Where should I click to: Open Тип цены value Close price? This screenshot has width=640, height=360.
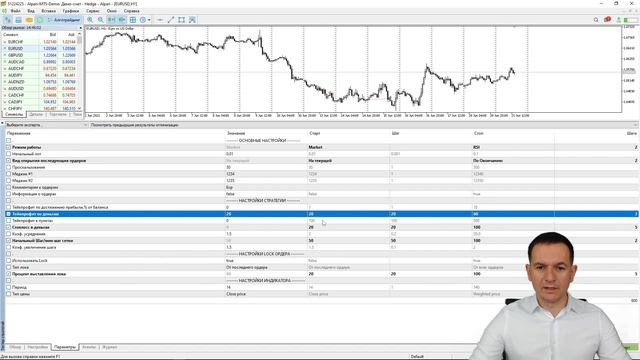(x=236, y=294)
